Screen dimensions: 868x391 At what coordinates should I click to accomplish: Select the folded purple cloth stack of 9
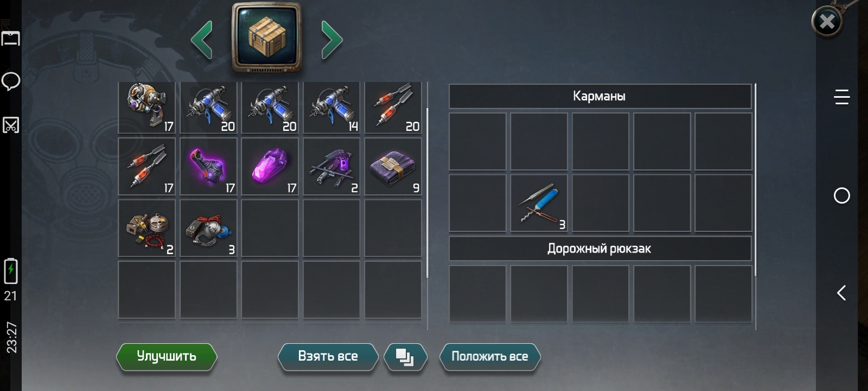click(393, 166)
